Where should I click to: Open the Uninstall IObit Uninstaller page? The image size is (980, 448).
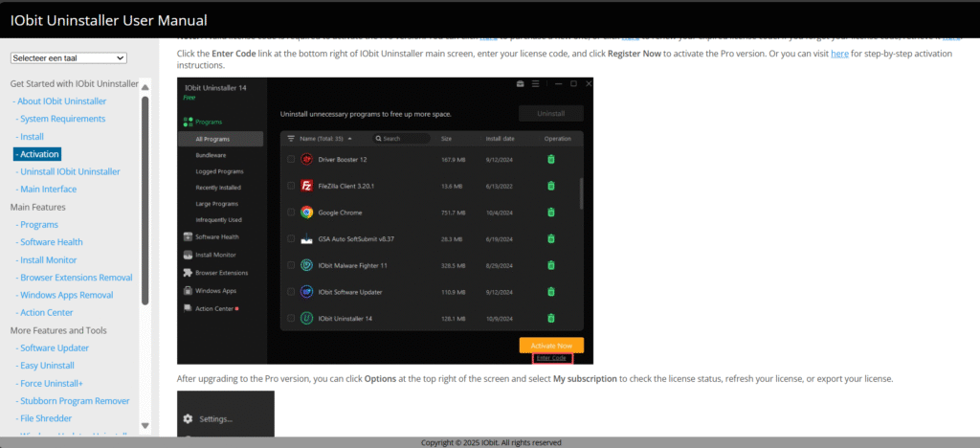tap(68, 171)
